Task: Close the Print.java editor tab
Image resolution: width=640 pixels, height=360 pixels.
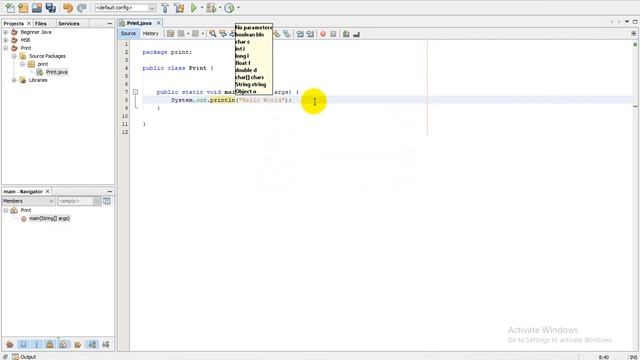Action: tap(158, 23)
